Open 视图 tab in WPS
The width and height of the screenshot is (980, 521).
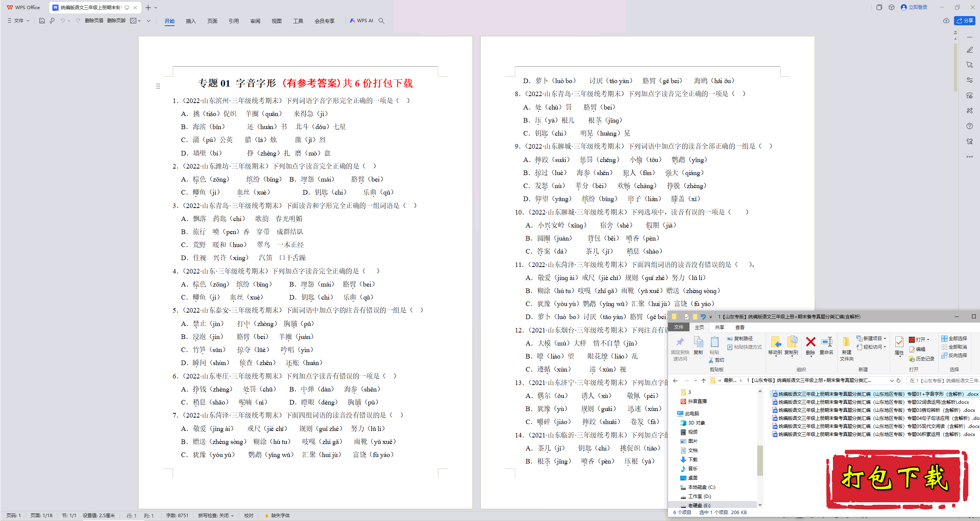point(276,21)
